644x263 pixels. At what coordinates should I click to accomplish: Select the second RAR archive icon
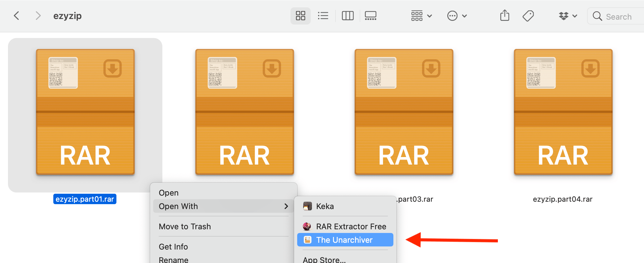tap(244, 112)
